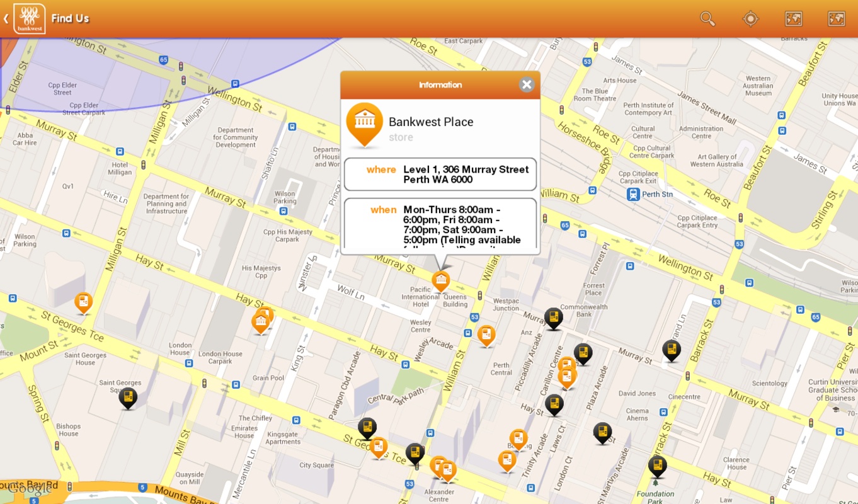
Task: Select black pin below Central Park path
Action: (x=367, y=429)
